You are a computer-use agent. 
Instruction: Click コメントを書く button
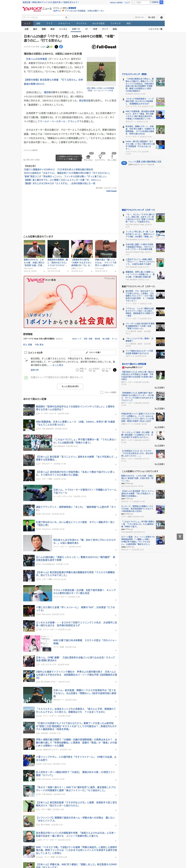coord(93,352)
